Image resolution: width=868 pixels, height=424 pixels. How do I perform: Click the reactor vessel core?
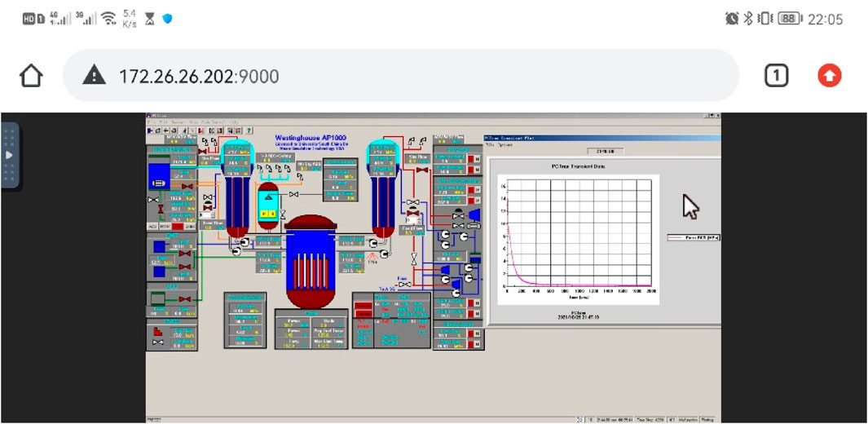coord(310,273)
